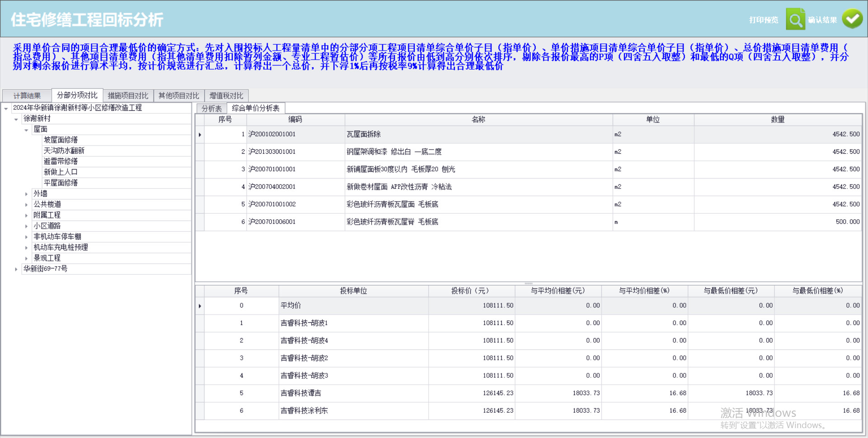This screenshot has height=438, width=868.
Task: Click the 投标单位 column header
Action: [x=353, y=291]
